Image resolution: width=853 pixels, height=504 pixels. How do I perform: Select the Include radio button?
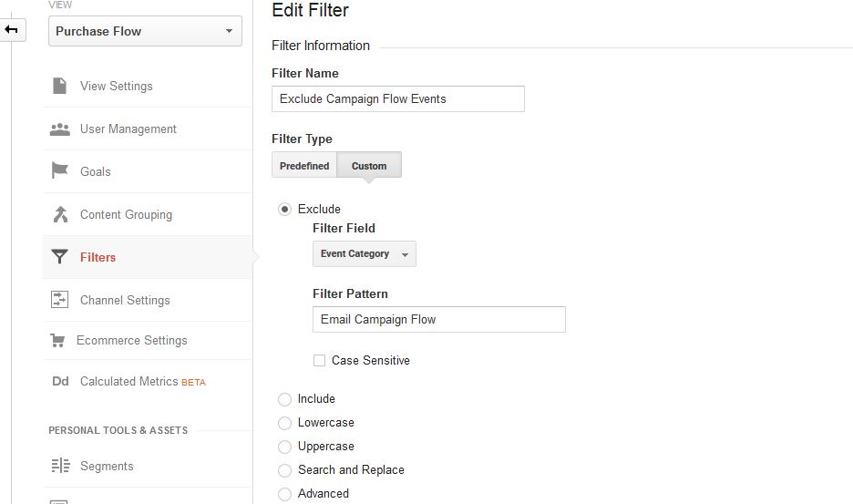pyautogui.click(x=284, y=399)
